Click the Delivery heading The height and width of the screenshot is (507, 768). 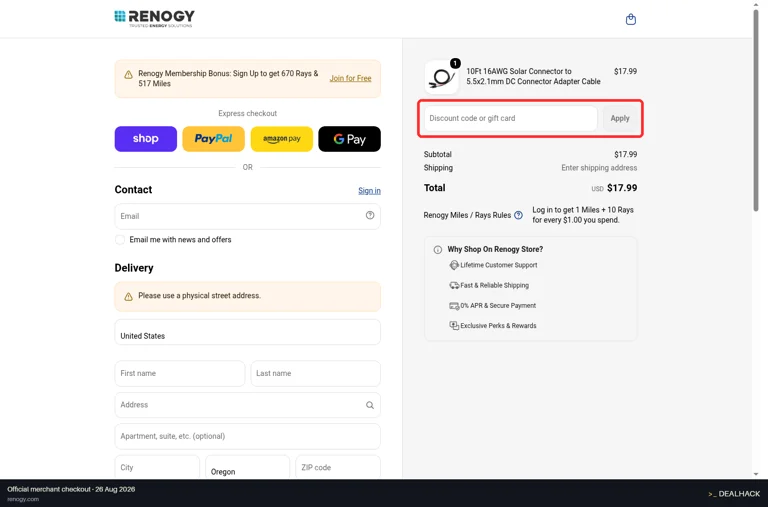134,268
